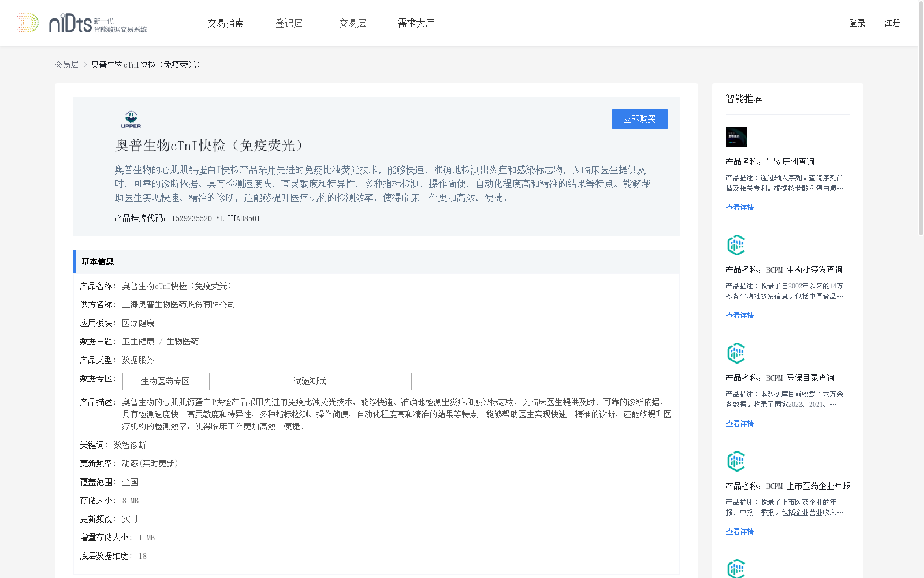924x578 pixels.
Task: Click 查看详情 for 上市医药企业年报
Action: click(740, 532)
